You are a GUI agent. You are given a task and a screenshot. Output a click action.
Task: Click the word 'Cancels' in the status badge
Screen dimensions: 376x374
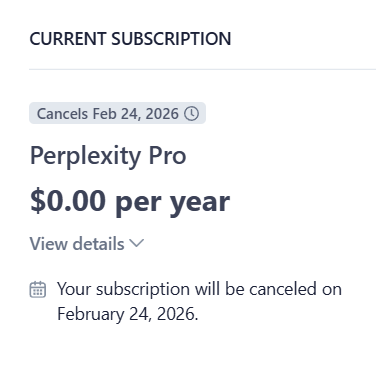tap(62, 114)
